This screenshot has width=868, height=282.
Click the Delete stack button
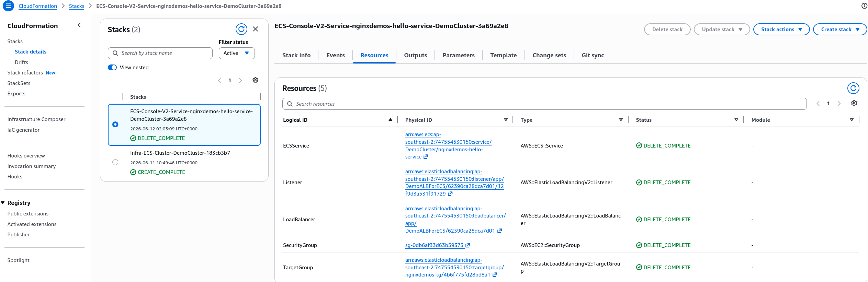(x=667, y=30)
